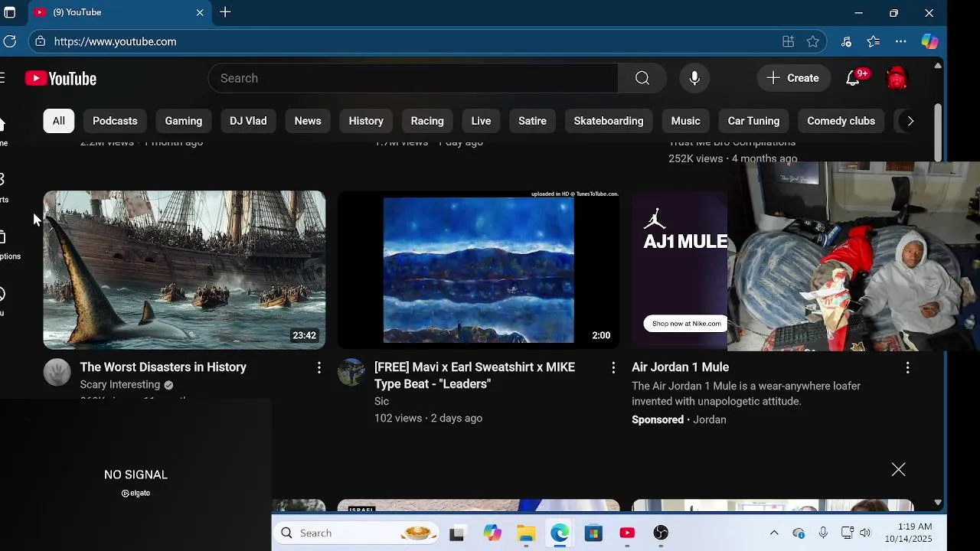
Task: Add this page to favorites star
Action: [x=813, y=41]
